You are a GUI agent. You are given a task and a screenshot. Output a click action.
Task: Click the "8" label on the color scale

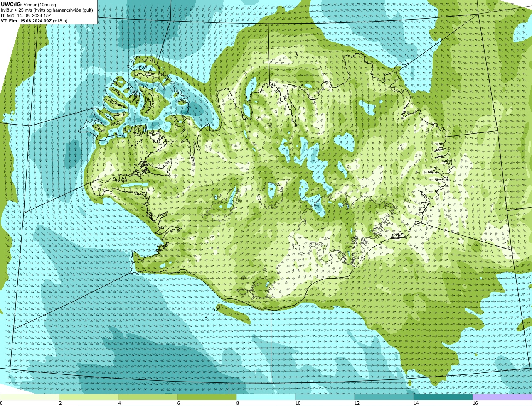[238, 403]
